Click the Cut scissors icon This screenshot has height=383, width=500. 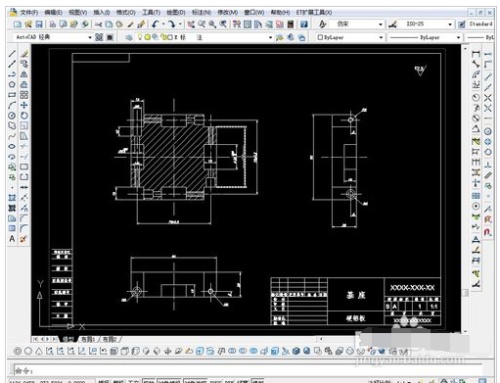(98, 24)
